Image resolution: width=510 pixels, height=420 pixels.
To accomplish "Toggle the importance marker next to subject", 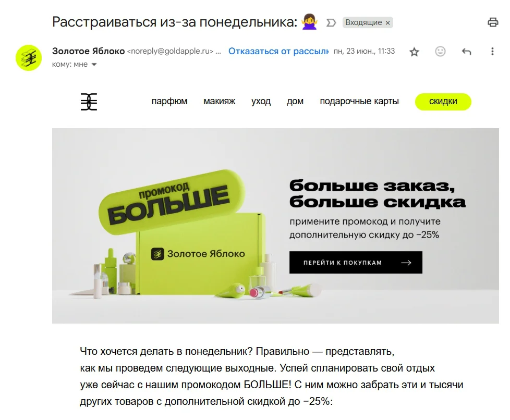I will click(x=331, y=22).
